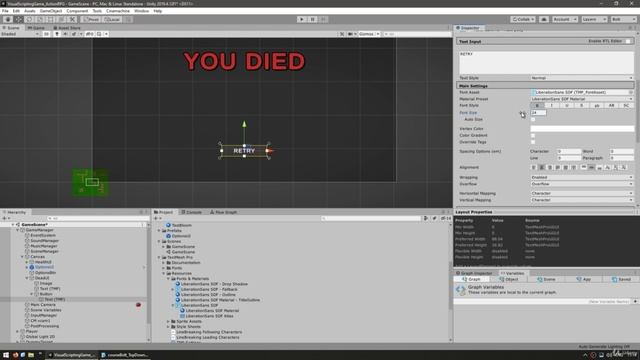Toggle small caps SC font style

coord(626,105)
